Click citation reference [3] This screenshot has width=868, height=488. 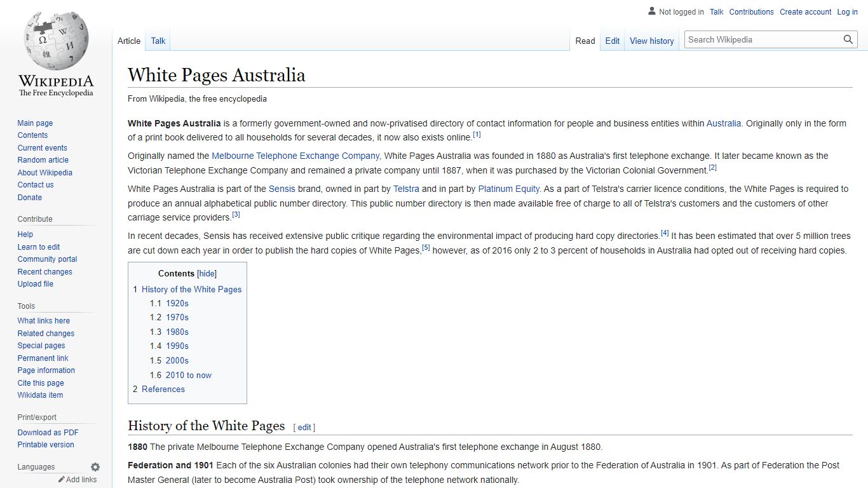point(236,215)
